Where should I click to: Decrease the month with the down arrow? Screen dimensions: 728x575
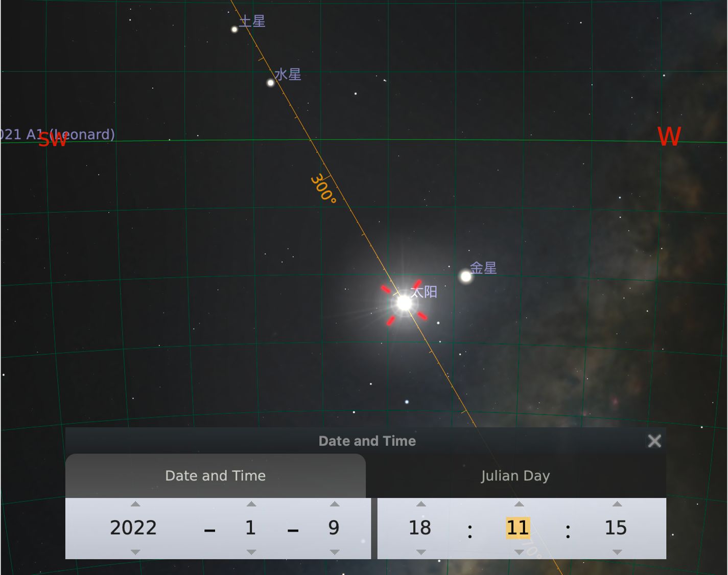[251, 552]
